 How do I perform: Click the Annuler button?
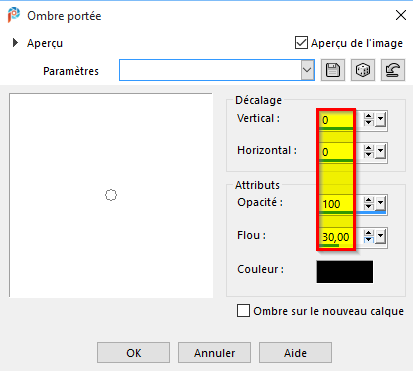(214, 353)
